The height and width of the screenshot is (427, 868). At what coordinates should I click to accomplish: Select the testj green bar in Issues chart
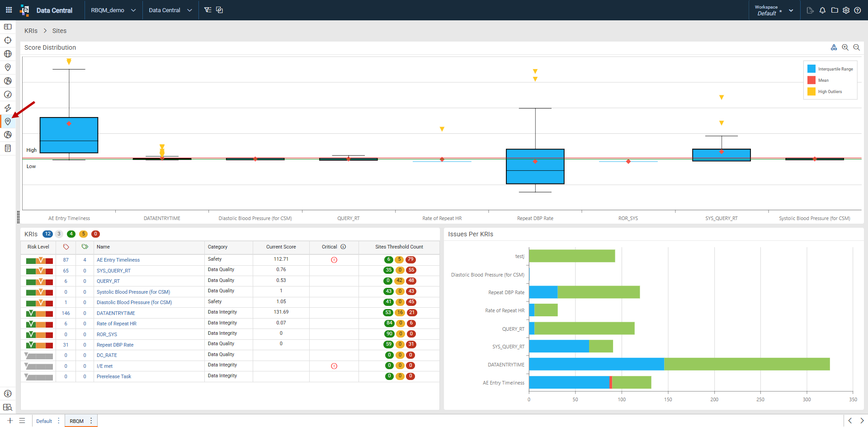(572, 256)
